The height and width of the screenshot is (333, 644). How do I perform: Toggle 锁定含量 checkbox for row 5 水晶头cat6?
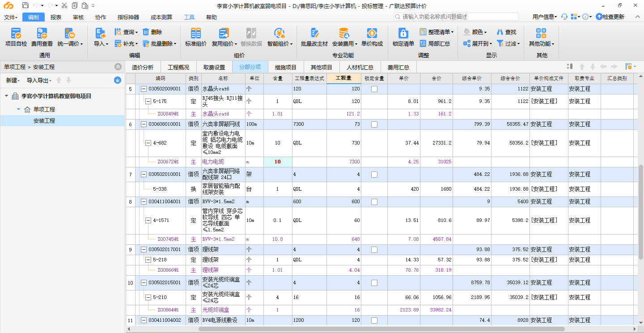374,89
